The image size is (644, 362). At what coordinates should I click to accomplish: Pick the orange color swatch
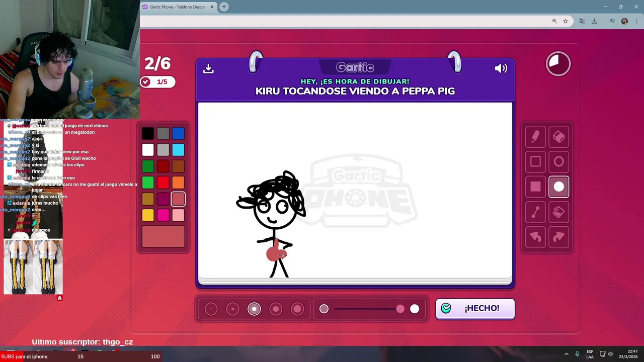pos(178,183)
